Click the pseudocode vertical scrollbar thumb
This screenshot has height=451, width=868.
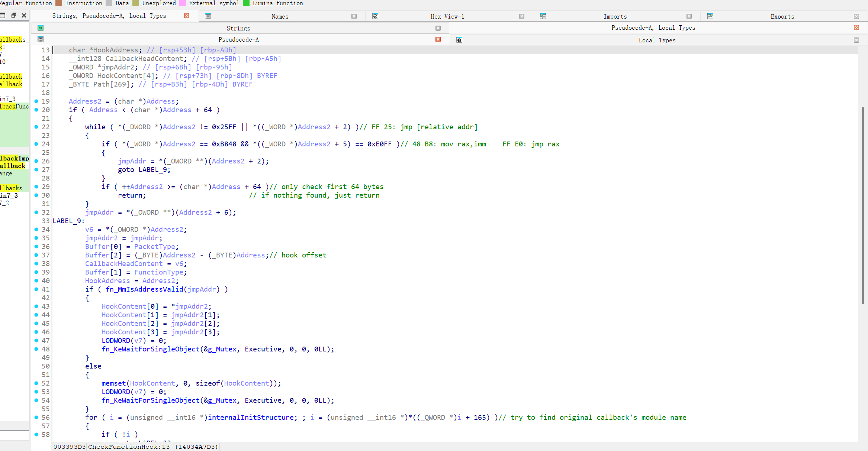[863, 205]
